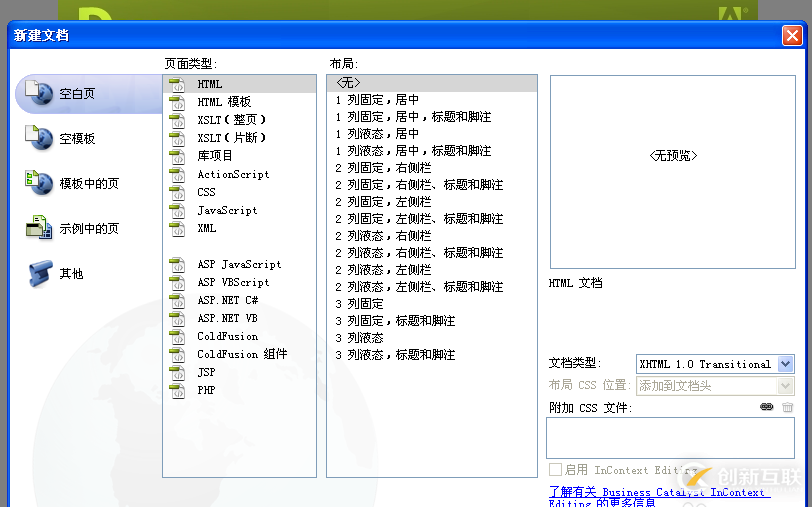Select layout 3 列液态

(x=432, y=338)
